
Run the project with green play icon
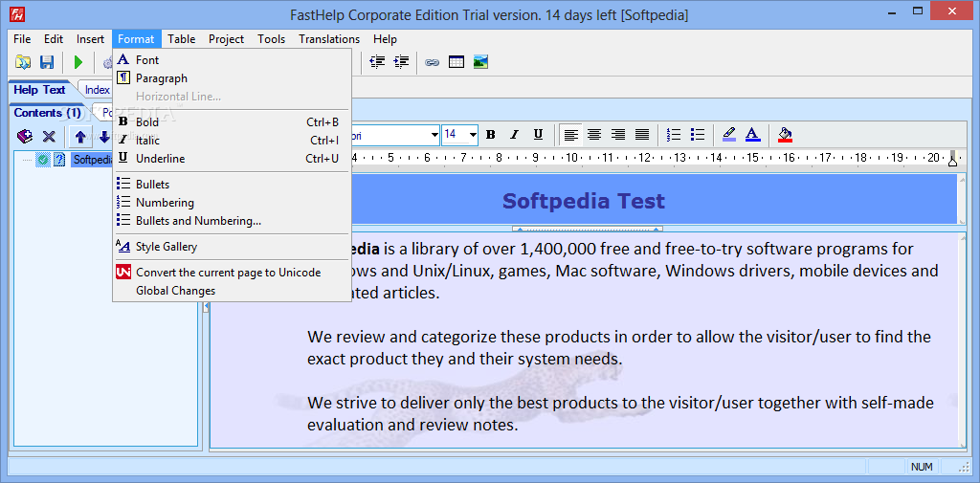tap(78, 62)
